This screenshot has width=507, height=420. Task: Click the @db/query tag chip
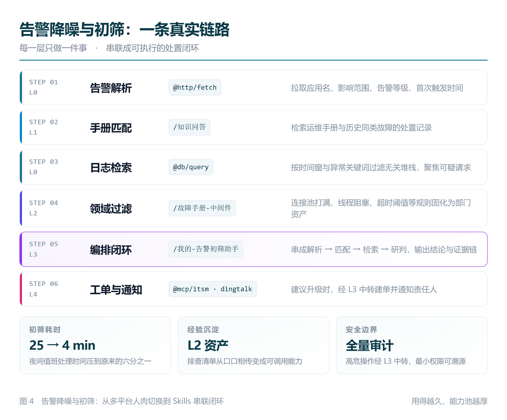[x=191, y=167]
